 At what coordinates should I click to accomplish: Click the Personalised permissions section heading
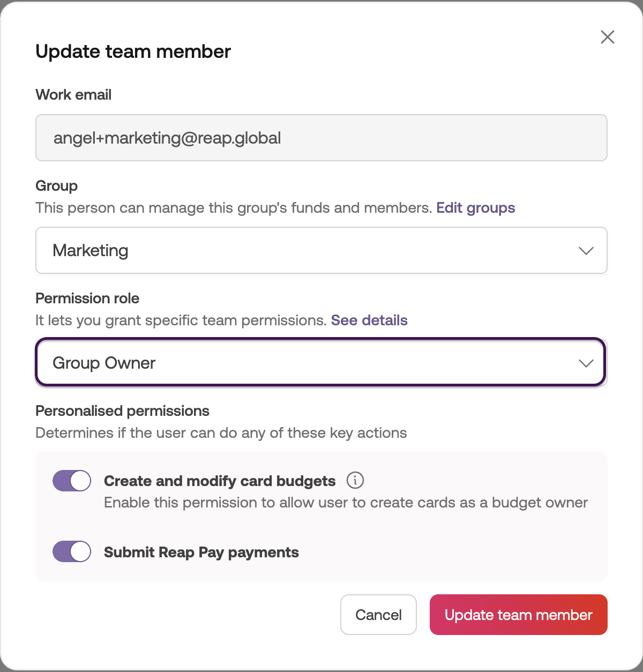122,411
